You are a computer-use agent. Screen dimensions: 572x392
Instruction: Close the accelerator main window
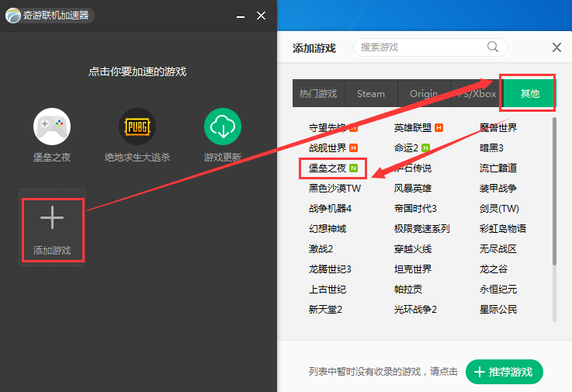[261, 16]
